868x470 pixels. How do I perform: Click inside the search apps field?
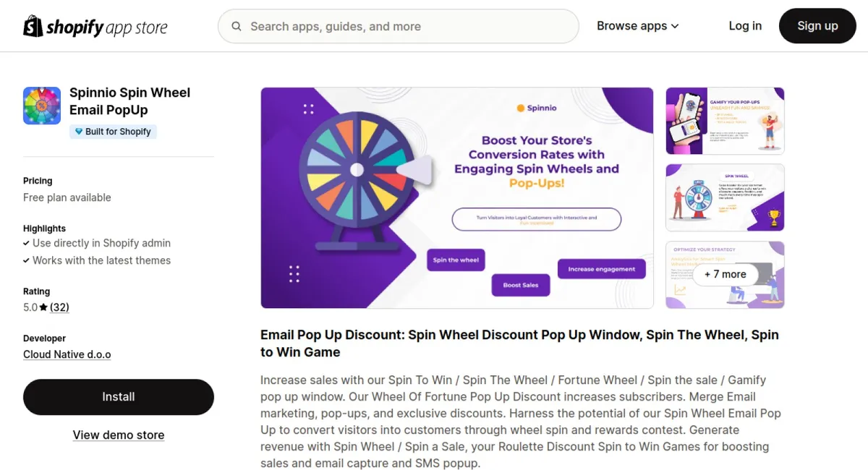tap(398, 26)
